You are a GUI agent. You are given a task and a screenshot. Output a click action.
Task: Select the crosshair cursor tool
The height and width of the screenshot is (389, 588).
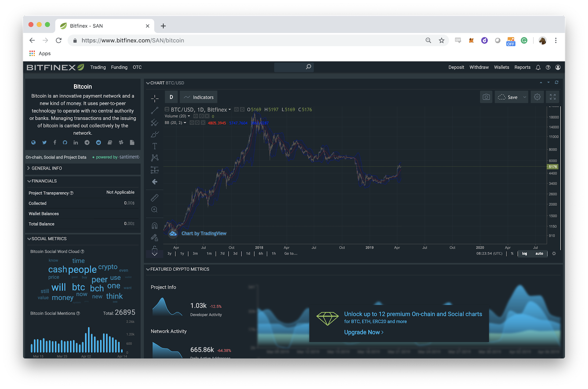[x=154, y=98]
